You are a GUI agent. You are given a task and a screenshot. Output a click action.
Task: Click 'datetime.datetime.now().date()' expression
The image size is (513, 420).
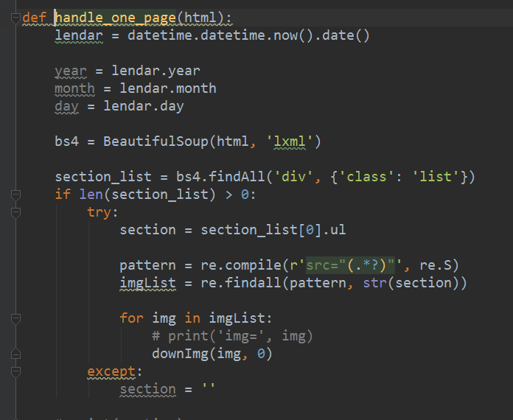[248, 35]
